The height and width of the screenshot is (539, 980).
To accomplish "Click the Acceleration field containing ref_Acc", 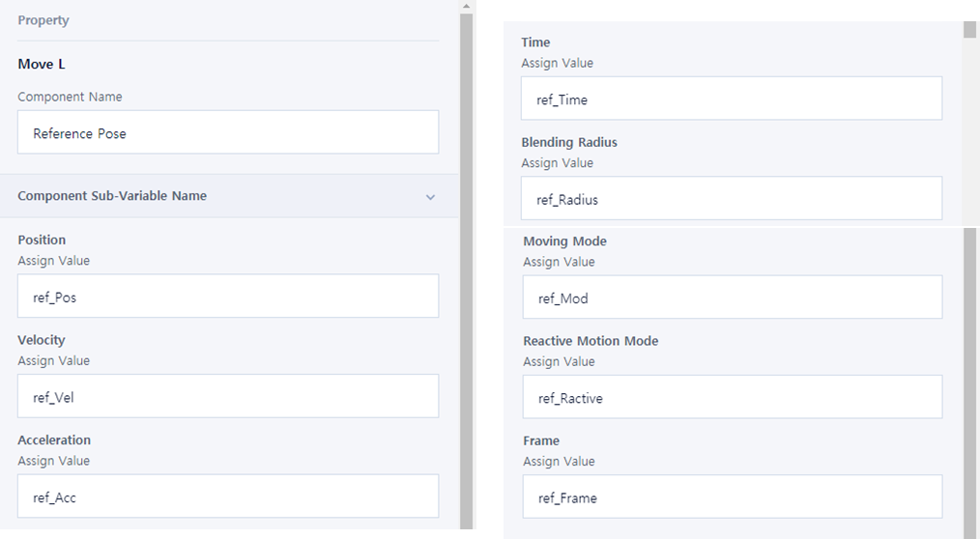I will [x=228, y=496].
